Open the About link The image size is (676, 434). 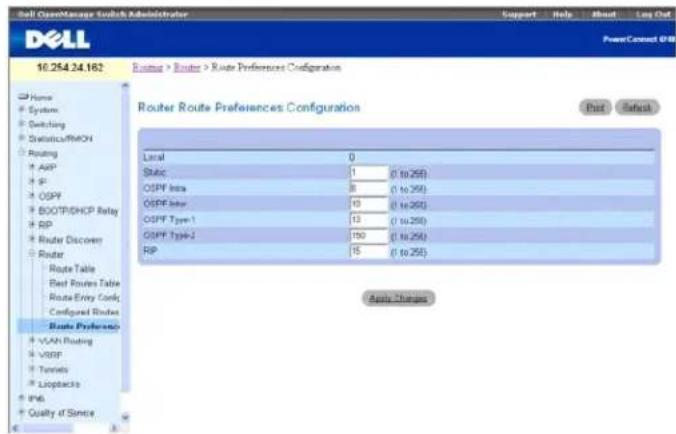click(x=604, y=14)
